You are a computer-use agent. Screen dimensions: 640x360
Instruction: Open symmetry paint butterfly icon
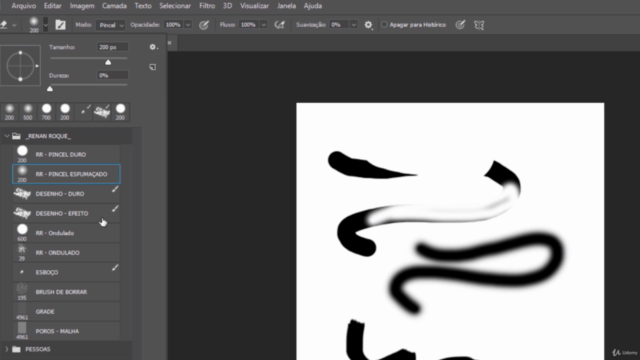(x=479, y=25)
